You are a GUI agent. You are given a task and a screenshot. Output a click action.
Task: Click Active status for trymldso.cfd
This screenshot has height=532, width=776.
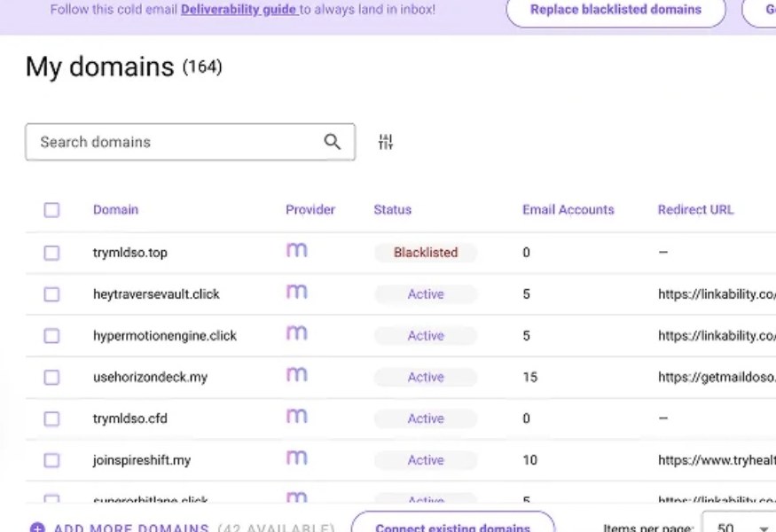point(426,419)
